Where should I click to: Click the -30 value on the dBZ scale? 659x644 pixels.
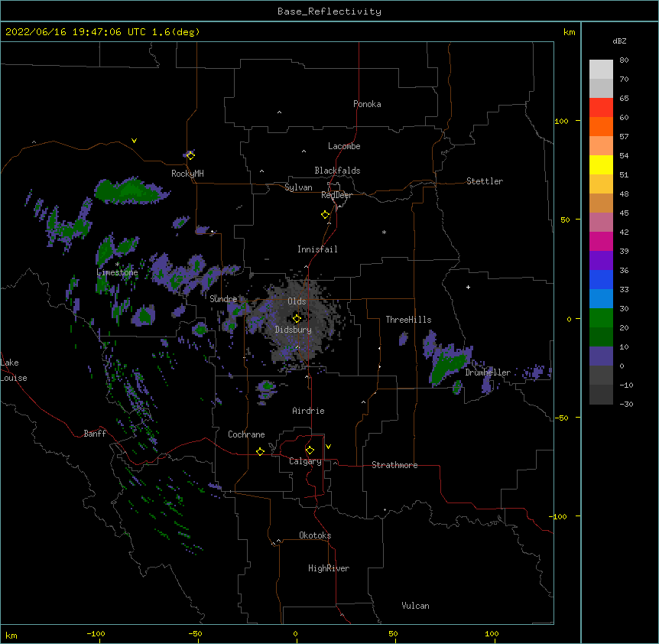[626, 405]
